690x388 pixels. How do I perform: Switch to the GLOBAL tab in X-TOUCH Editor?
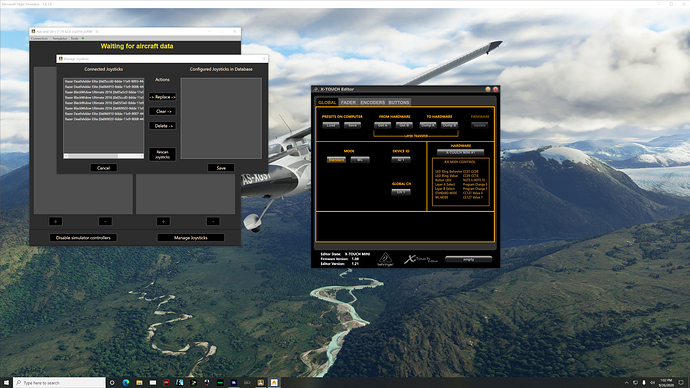[x=327, y=102]
